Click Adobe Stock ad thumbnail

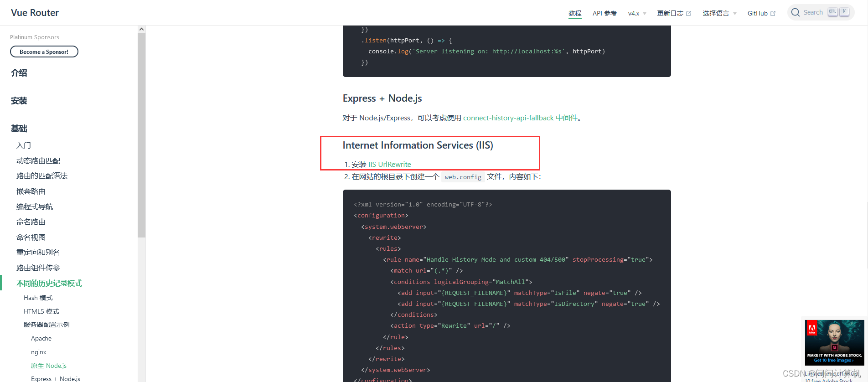[x=834, y=342]
